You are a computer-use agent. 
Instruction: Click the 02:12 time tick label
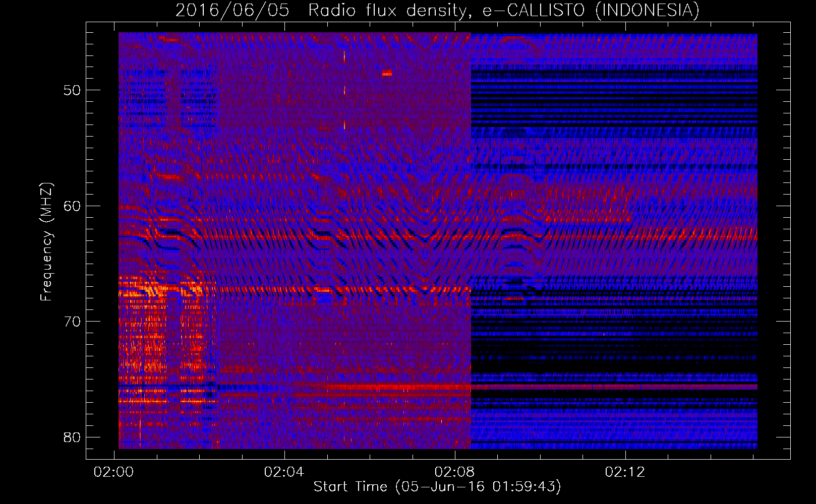625,472
